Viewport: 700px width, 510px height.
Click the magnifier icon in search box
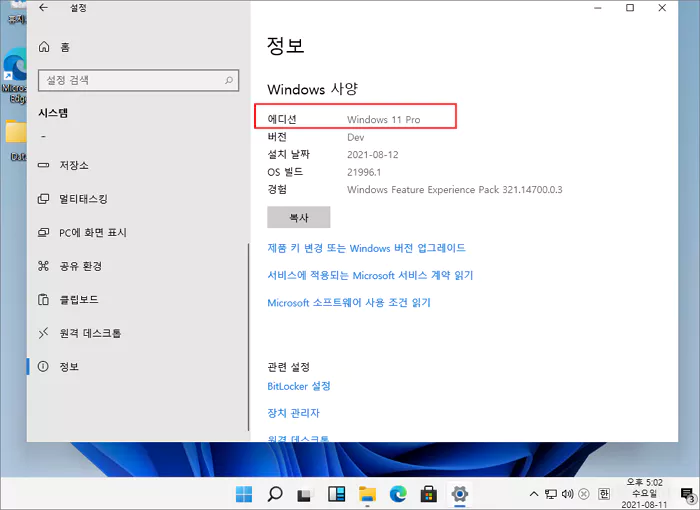(x=229, y=80)
